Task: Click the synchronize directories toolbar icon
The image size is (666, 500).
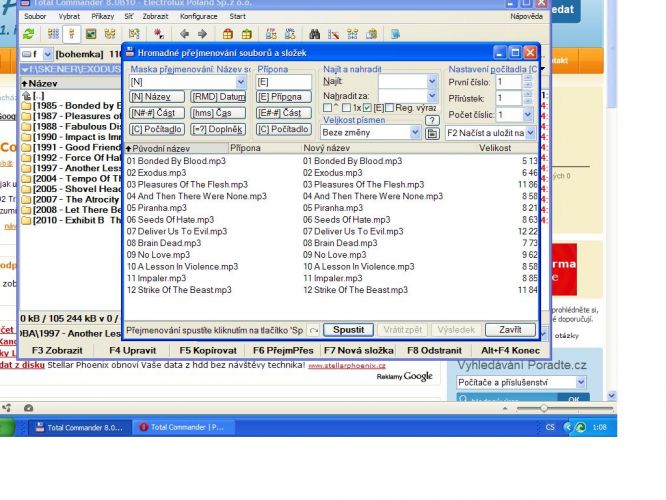Action: [x=352, y=34]
